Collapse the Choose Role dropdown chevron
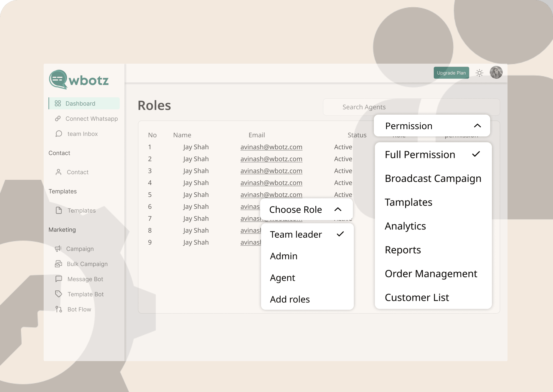Viewport: 553px width, 392px height. pyautogui.click(x=338, y=209)
